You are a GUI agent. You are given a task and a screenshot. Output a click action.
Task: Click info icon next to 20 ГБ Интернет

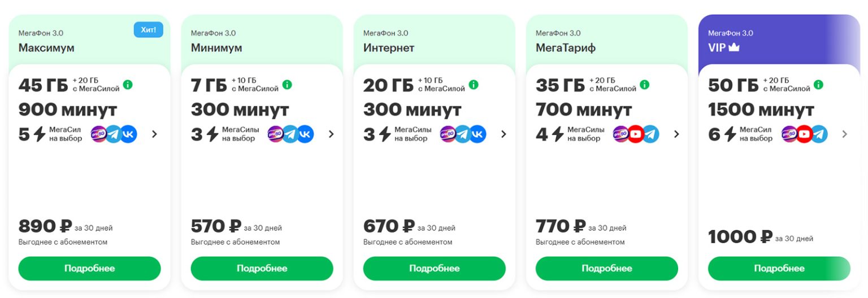474,85
